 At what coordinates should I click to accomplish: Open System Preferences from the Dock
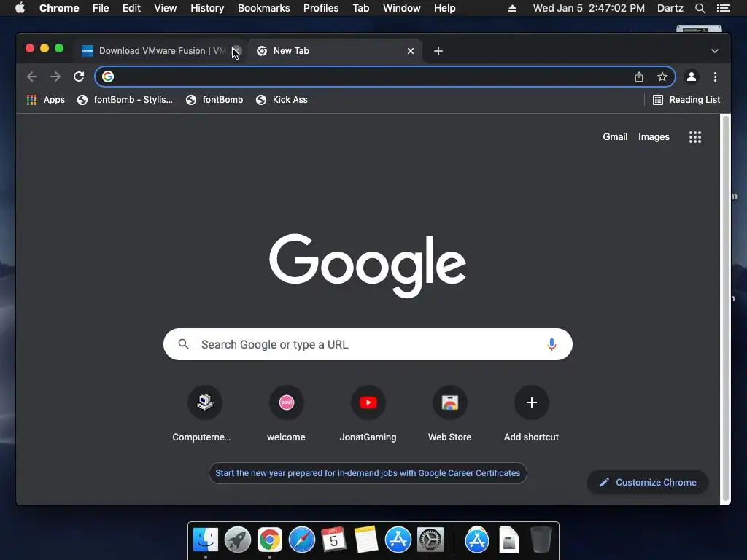click(430, 540)
